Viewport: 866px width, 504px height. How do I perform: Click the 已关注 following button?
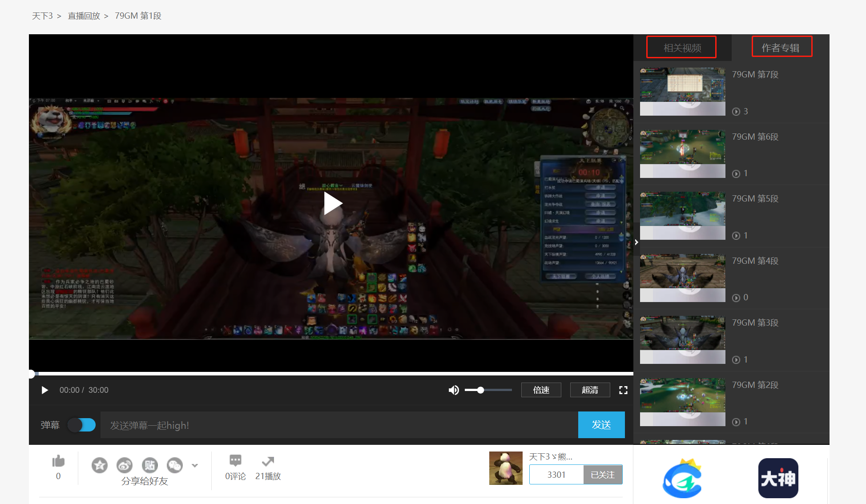pyautogui.click(x=603, y=475)
